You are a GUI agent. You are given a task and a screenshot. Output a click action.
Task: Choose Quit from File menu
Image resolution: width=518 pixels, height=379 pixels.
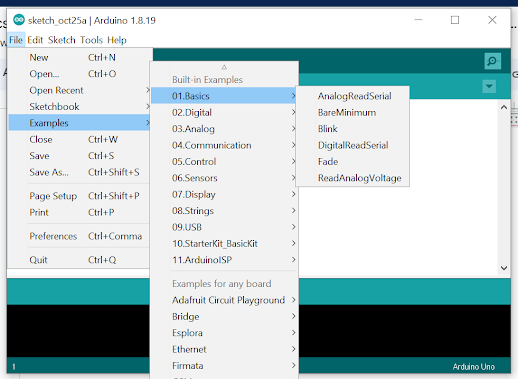pyautogui.click(x=79, y=260)
